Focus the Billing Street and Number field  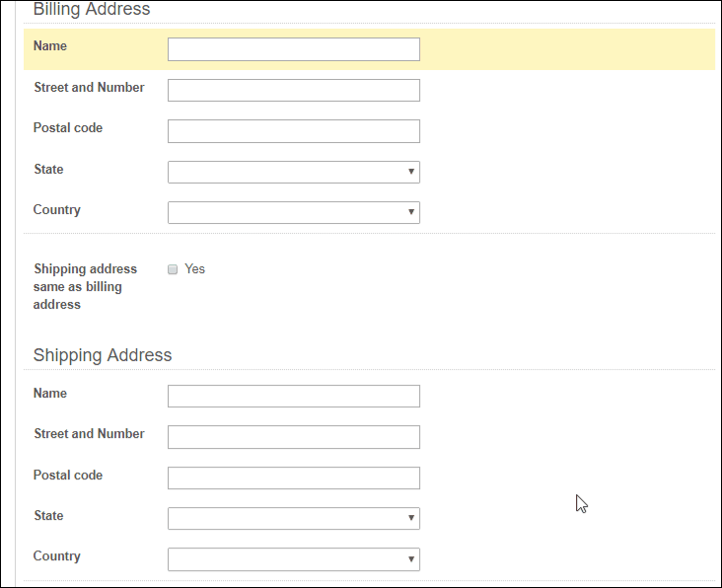(x=293, y=91)
